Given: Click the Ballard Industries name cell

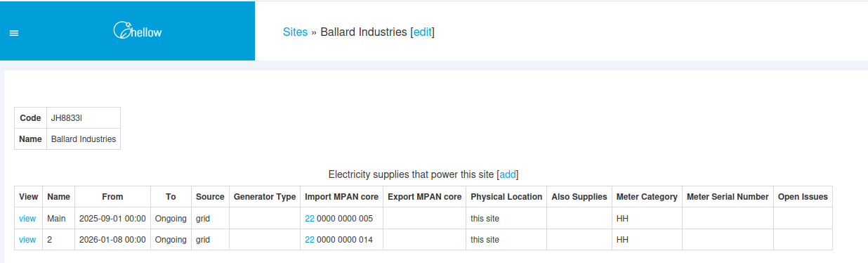Looking at the screenshot, I should click(x=84, y=139).
